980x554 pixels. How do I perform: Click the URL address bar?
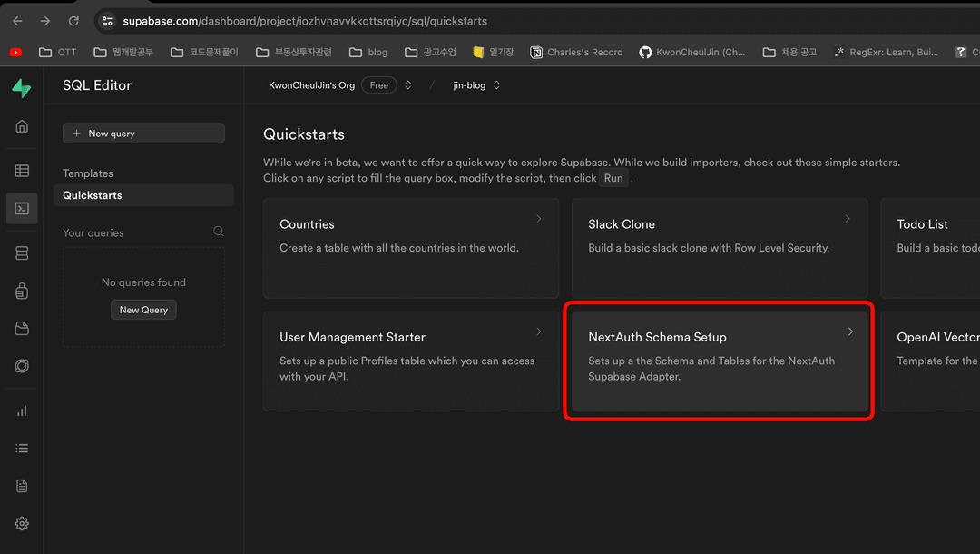tap(537, 21)
